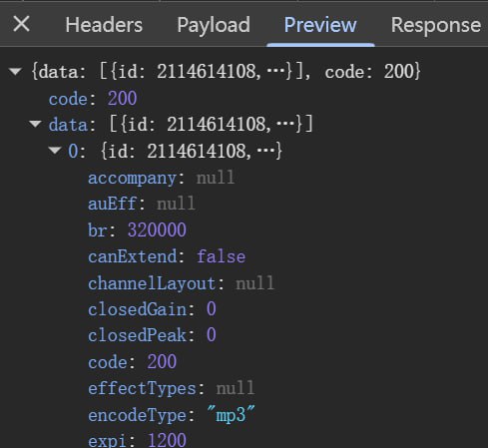Select the effectTypes: null row
Viewport: 488px width, 448px height.
point(172,388)
